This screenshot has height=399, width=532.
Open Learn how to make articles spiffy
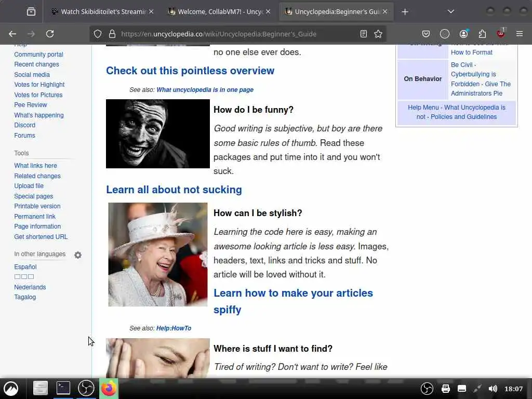(293, 301)
